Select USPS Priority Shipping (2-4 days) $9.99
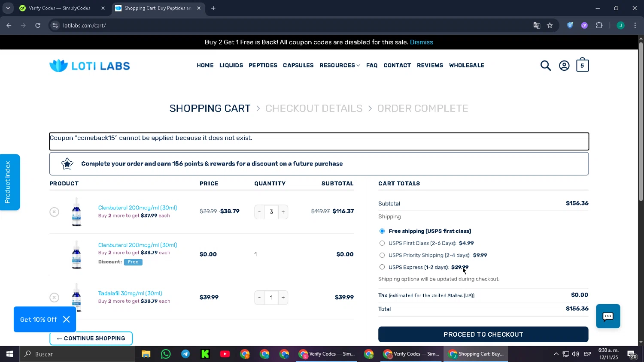This screenshot has height=362, width=644. tap(382, 255)
